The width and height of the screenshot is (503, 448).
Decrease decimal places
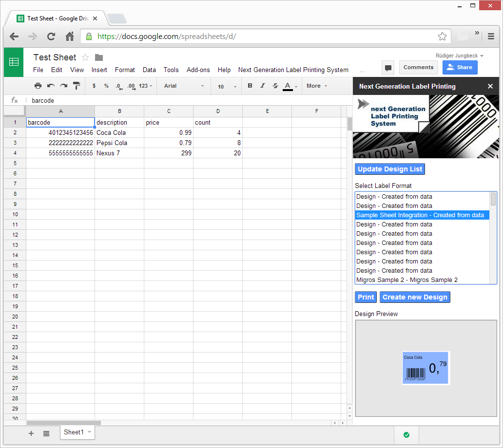[x=119, y=86]
